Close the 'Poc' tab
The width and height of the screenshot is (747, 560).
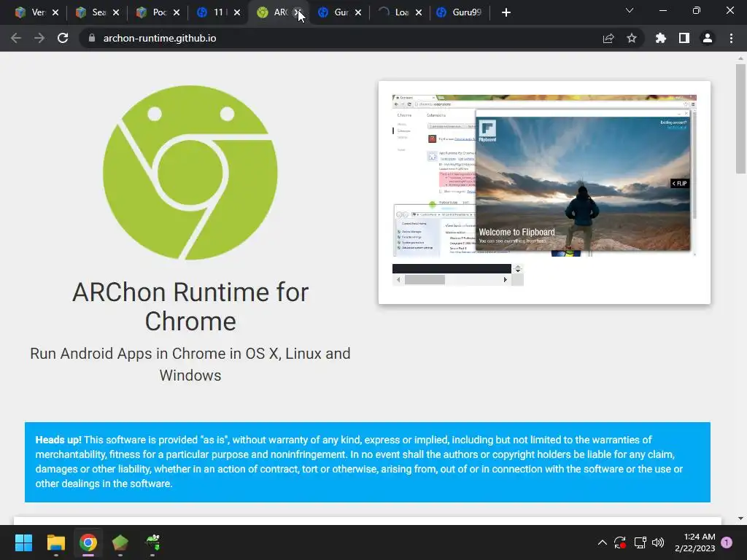(177, 12)
